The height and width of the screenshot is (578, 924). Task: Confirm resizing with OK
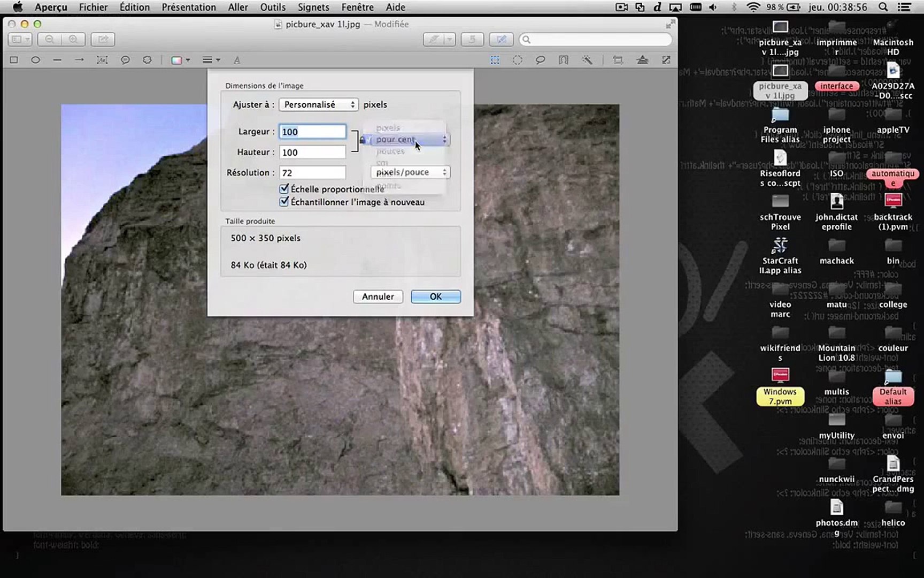click(435, 296)
